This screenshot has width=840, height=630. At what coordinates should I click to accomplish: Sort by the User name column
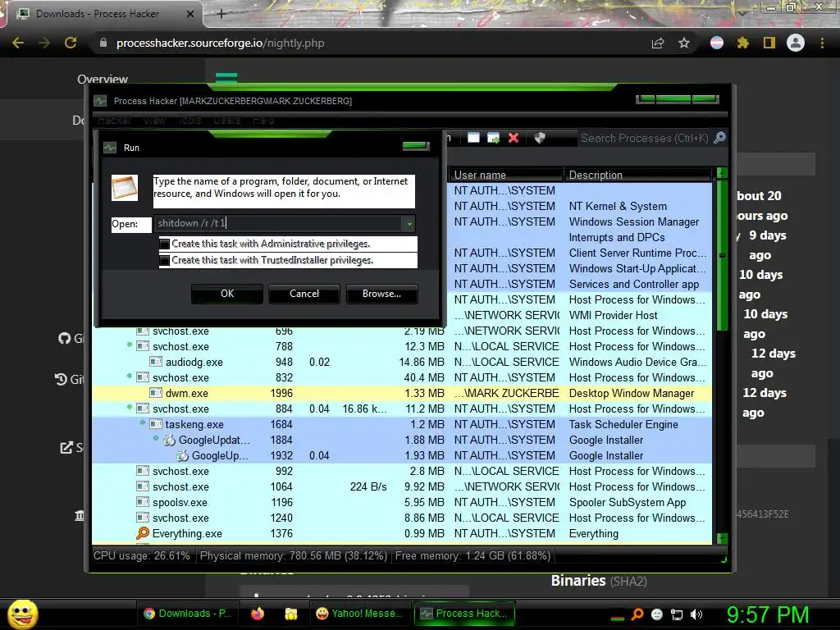[505, 175]
